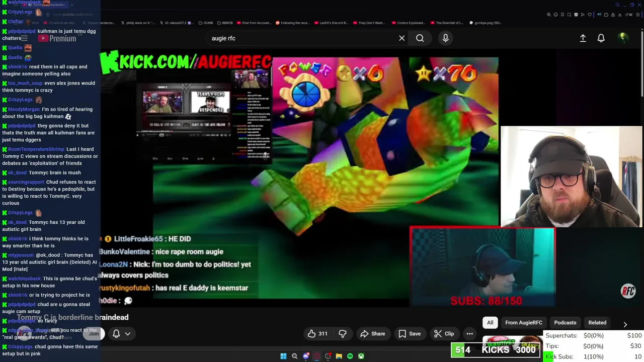This screenshot has width=644, height=362.
Task: Open the Windows Start button
Action: click(283, 356)
